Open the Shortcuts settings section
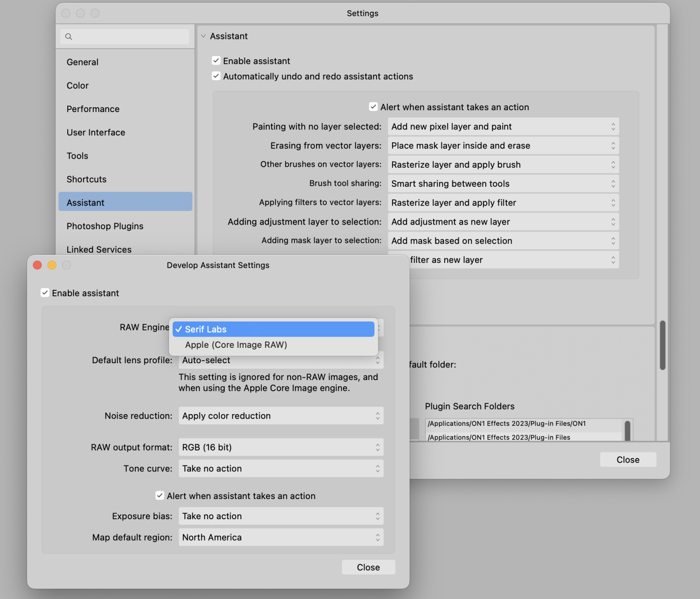Screen dimensions: 700x599 click(86, 179)
